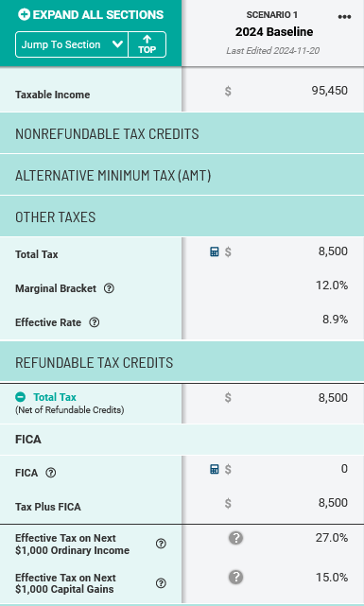Click gray question badge in Capital Gains value cell
Viewport: 364px width, 606px height.
(x=235, y=577)
